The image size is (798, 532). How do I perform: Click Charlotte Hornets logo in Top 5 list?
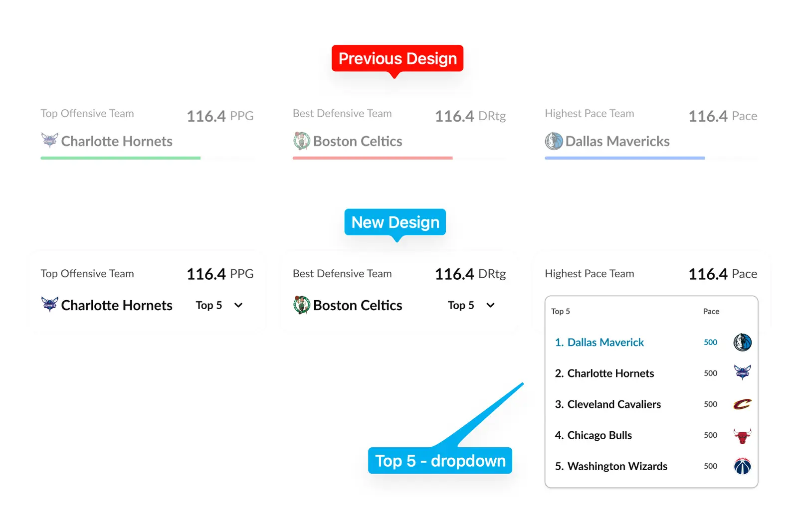pyautogui.click(x=742, y=372)
